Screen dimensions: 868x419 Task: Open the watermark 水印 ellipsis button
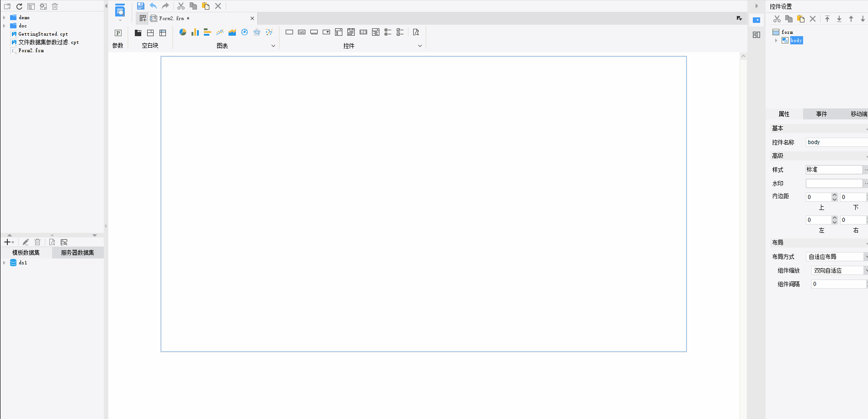click(866, 183)
